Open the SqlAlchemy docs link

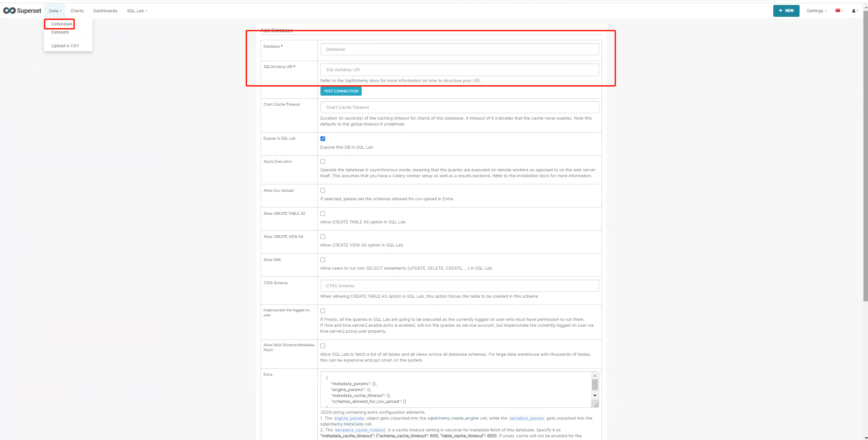(x=362, y=81)
